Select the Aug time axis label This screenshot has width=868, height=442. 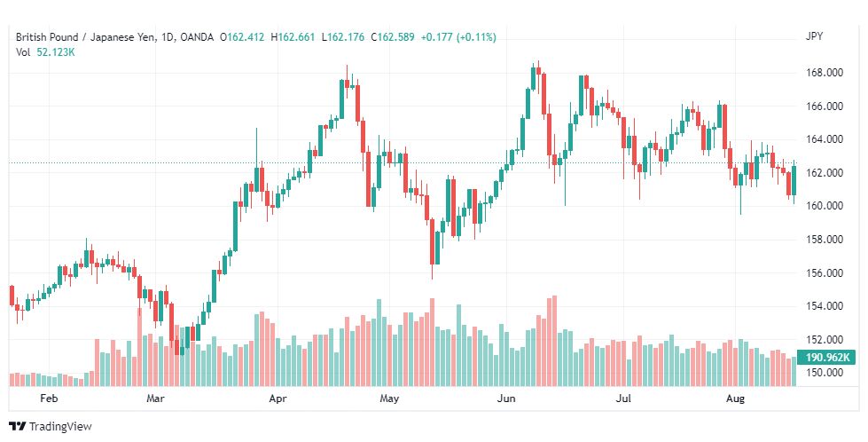click(x=736, y=399)
